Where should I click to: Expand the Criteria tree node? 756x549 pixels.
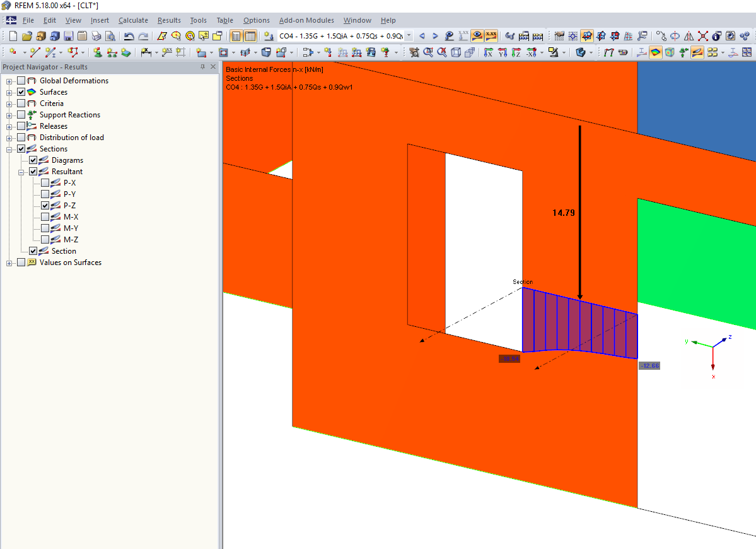coord(9,103)
